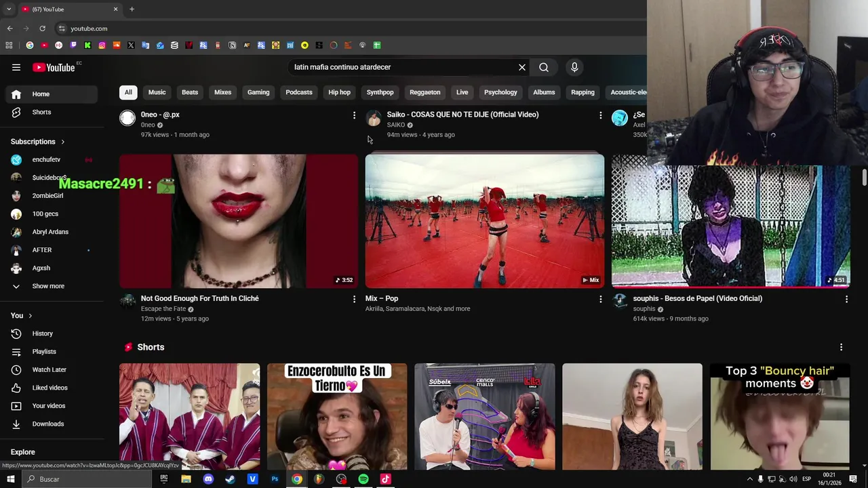Select the Rapping filter chip
868x488 pixels.
coord(583,92)
